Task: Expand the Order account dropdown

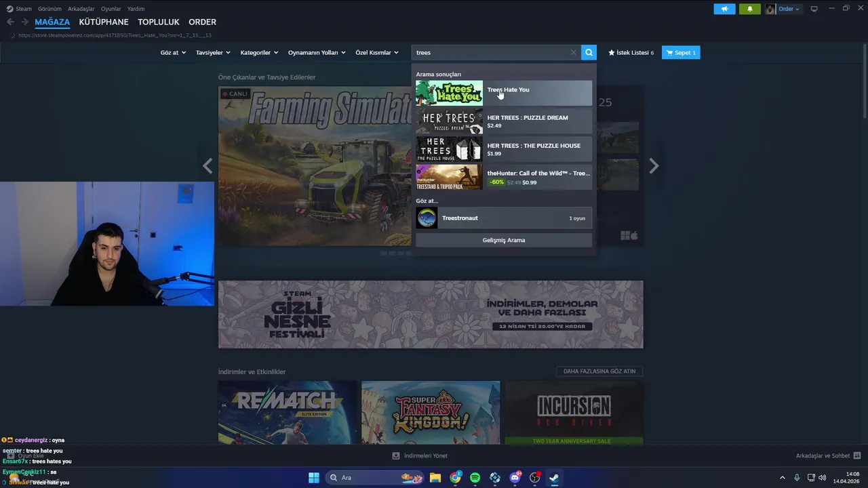Action: coord(789,9)
